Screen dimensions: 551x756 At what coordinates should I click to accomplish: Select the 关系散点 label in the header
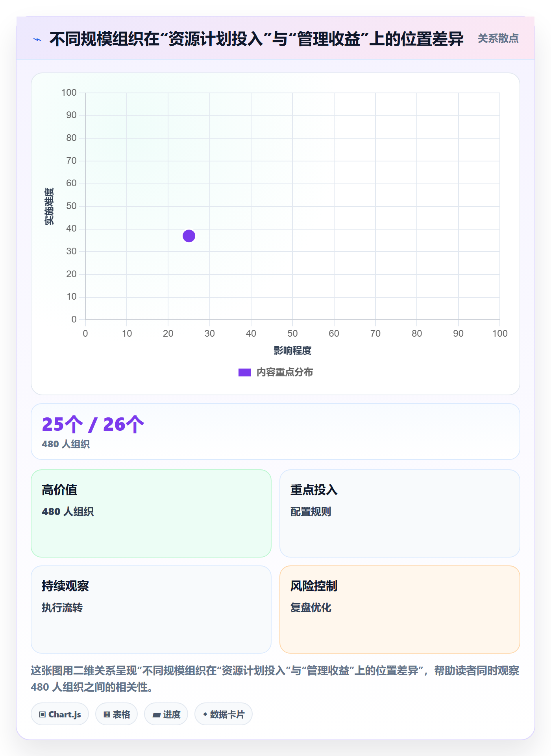pyautogui.click(x=498, y=39)
